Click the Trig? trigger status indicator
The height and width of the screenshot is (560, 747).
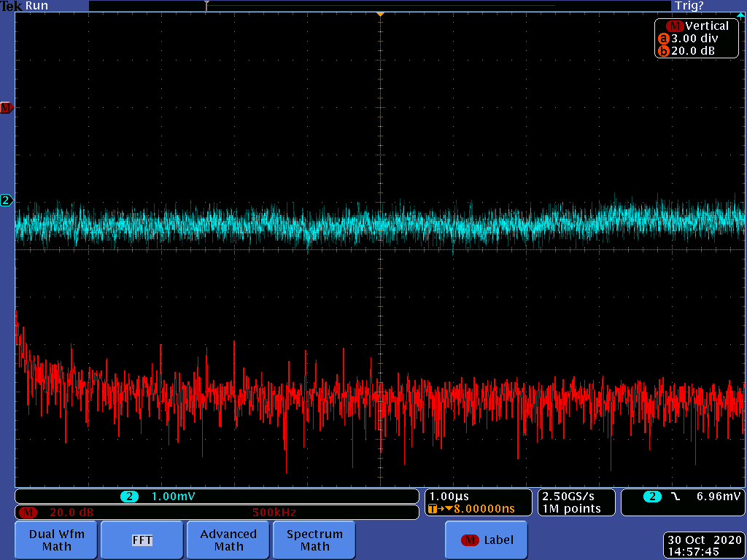click(689, 6)
